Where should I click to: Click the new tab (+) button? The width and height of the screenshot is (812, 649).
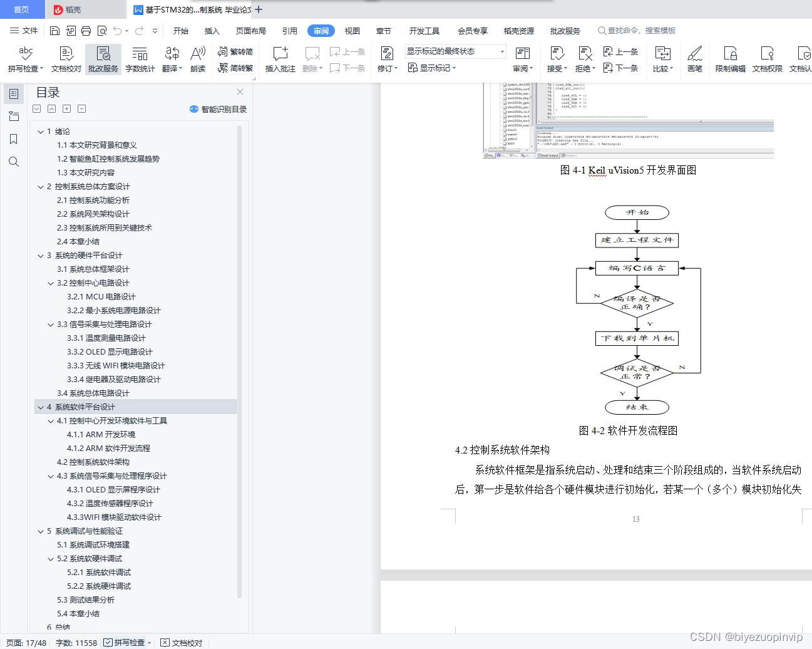259,9
